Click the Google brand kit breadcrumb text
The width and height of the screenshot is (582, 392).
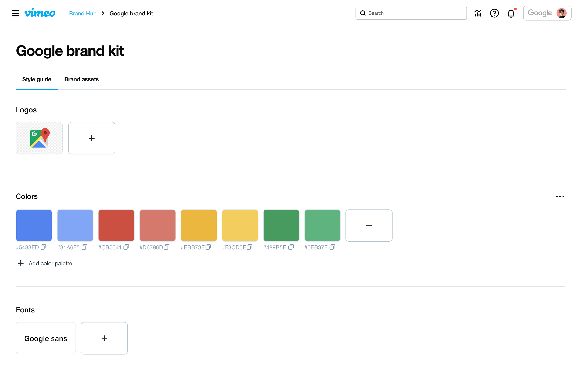click(131, 13)
